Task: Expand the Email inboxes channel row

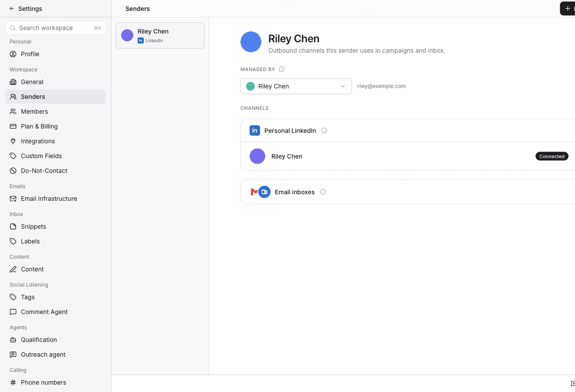Action: (408, 192)
